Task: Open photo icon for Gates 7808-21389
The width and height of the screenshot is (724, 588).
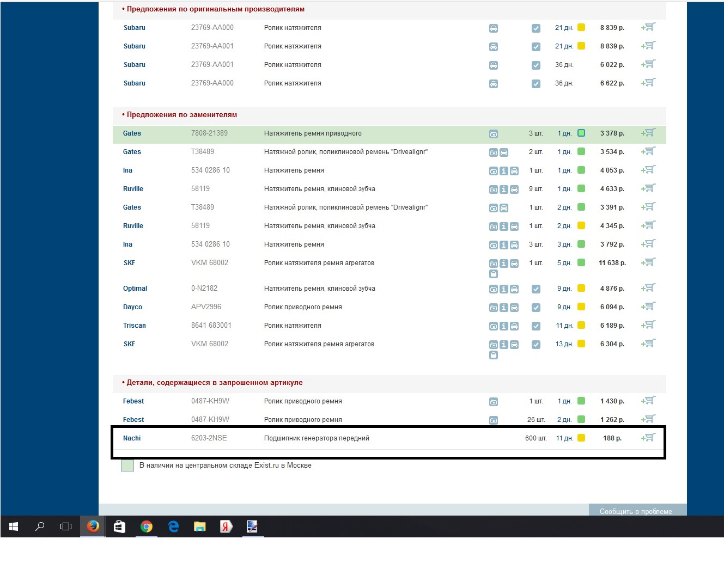Action: coord(494,134)
